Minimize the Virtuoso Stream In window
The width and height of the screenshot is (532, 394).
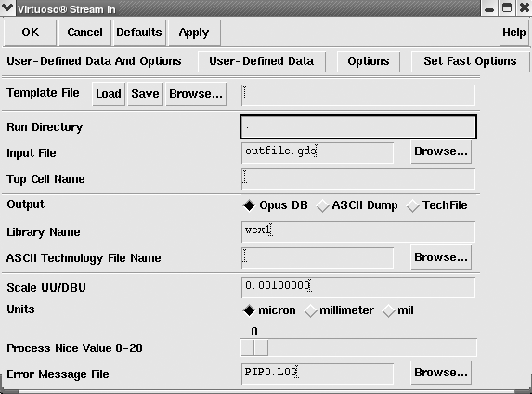click(x=489, y=8)
